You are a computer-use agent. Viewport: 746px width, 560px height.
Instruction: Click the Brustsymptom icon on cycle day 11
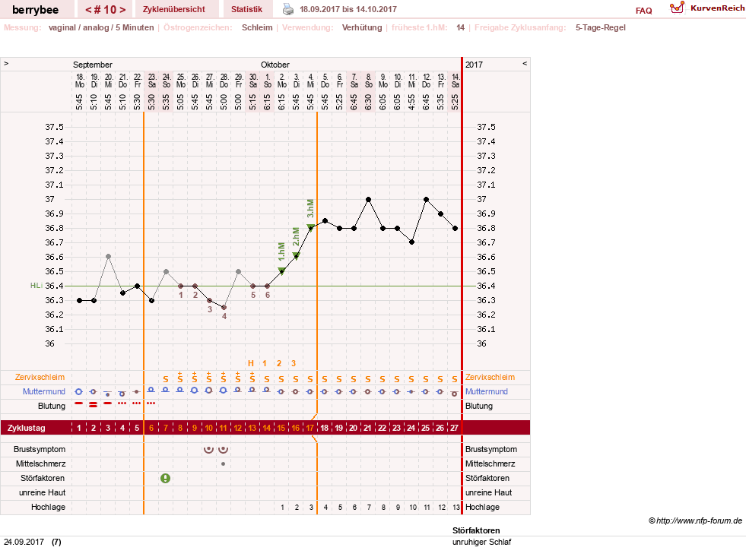[x=223, y=449]
